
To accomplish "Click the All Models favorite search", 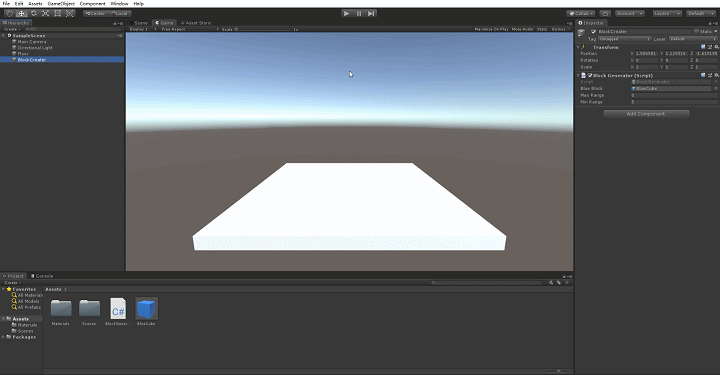I will coord(26,301).
